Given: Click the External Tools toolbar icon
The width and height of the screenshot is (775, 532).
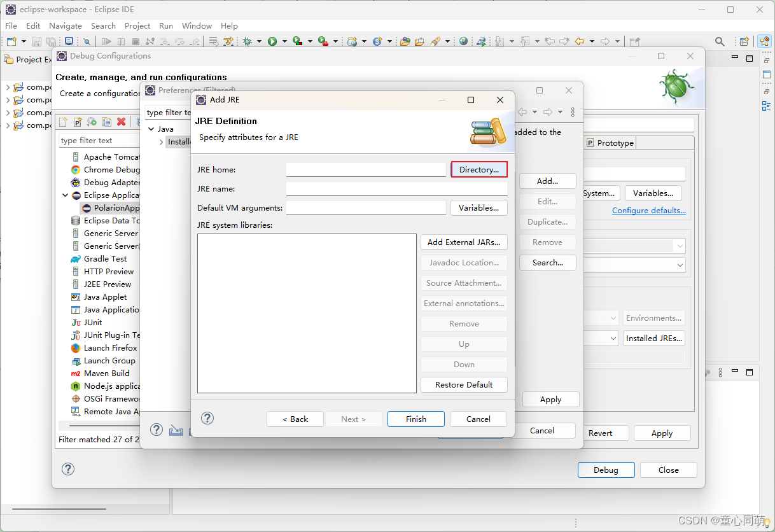Looking at the screenshot, I should pos(323,41).
